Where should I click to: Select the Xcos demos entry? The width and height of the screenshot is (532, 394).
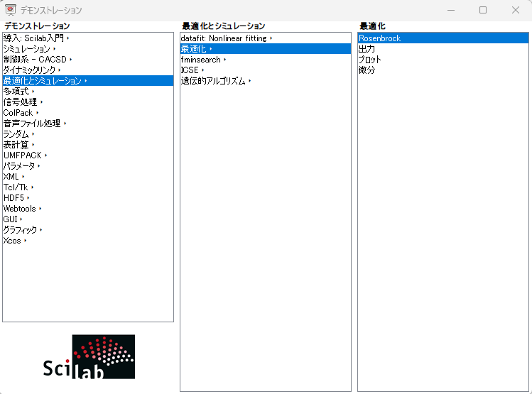(12, 241)
